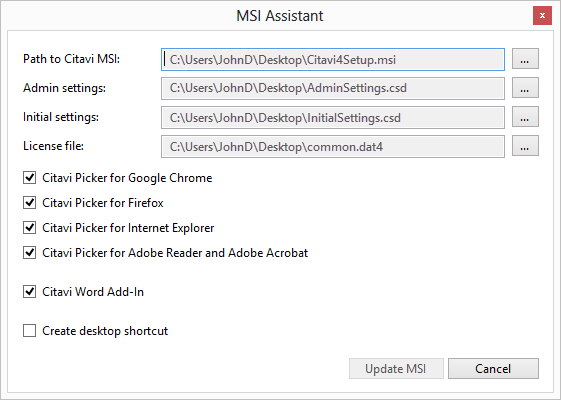
Task: Browse for the Citavi MSI path
Action: point(525,59)
